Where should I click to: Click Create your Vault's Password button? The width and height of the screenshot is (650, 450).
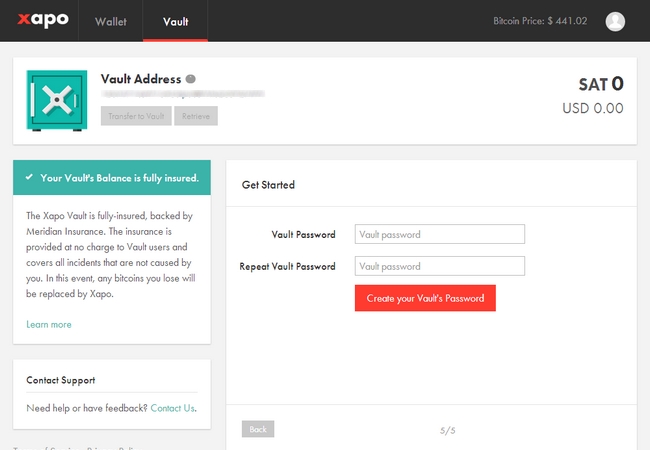(x=425, y=298)
